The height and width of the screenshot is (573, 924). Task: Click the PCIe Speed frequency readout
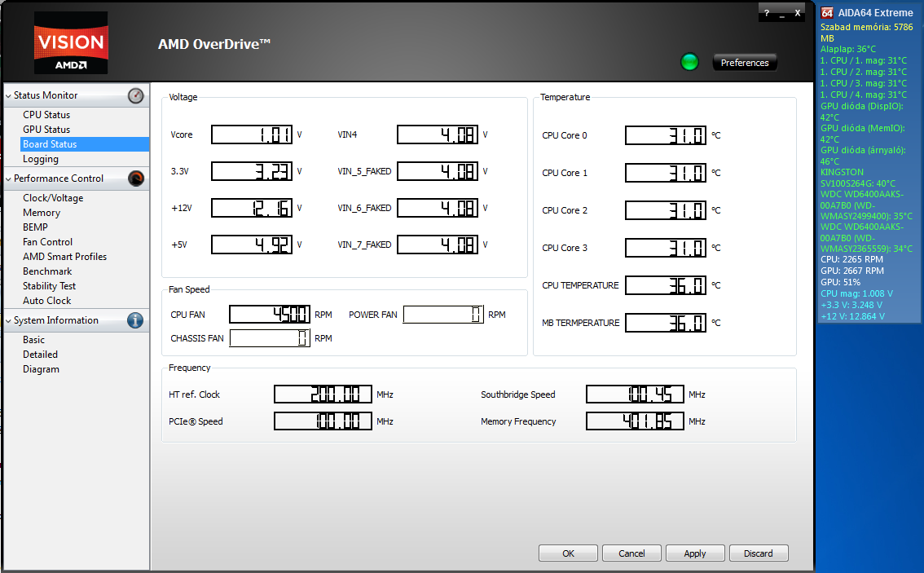[323, 421]
